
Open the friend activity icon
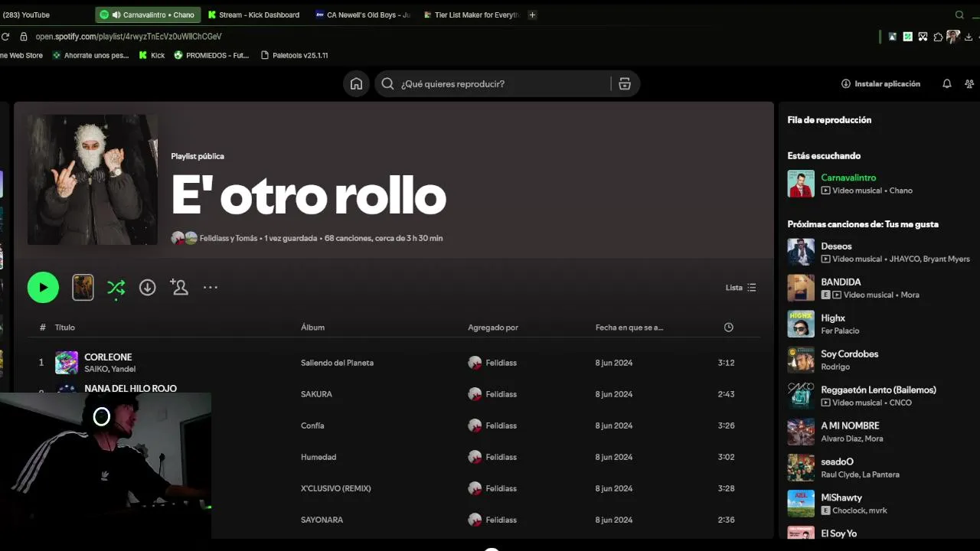(969, 84)
